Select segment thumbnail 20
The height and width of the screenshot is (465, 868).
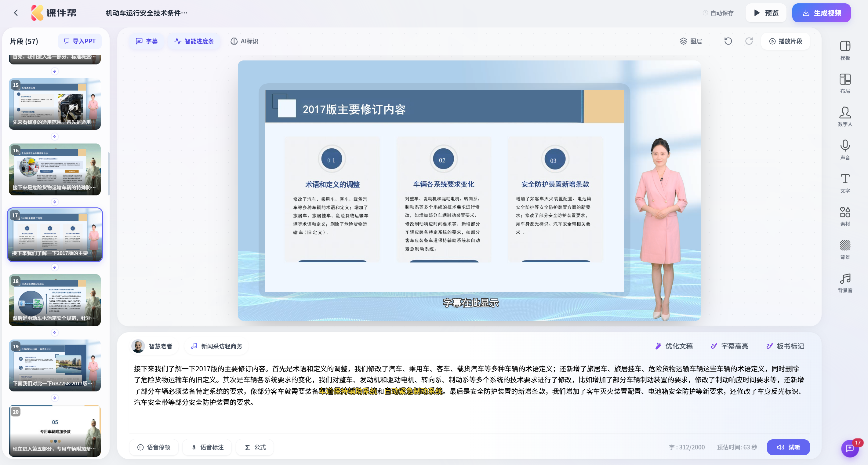click(x=55, y=430)
